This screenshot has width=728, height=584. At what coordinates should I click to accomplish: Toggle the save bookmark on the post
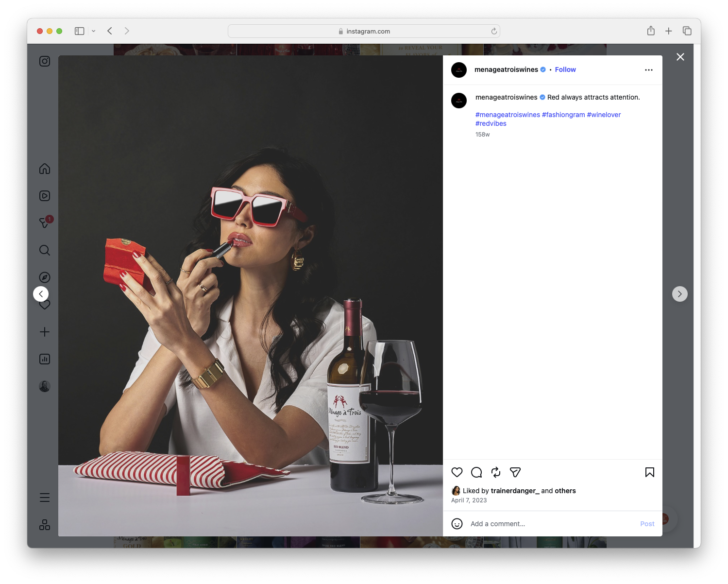coord(649,472)
